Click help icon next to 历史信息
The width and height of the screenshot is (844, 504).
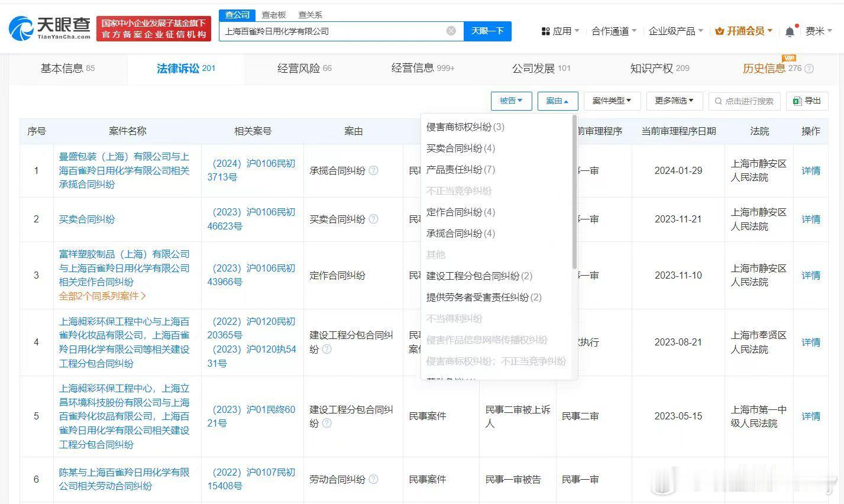[x=809, y=69]
